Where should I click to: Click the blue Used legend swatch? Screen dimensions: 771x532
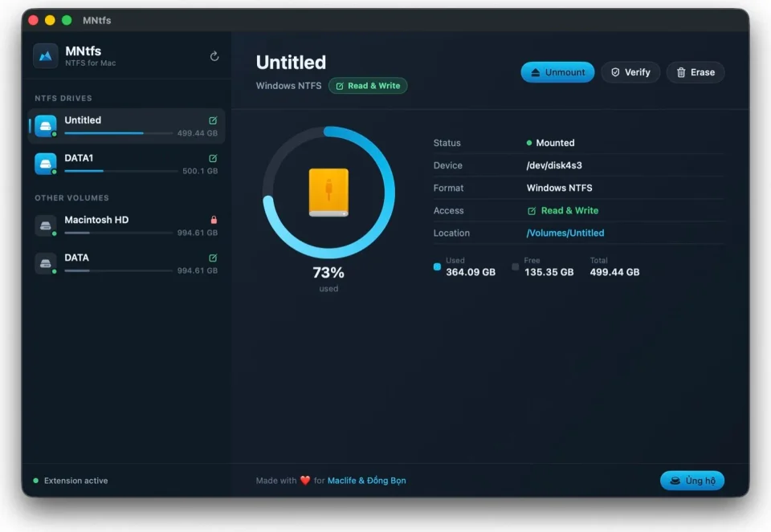pos(437,266)
